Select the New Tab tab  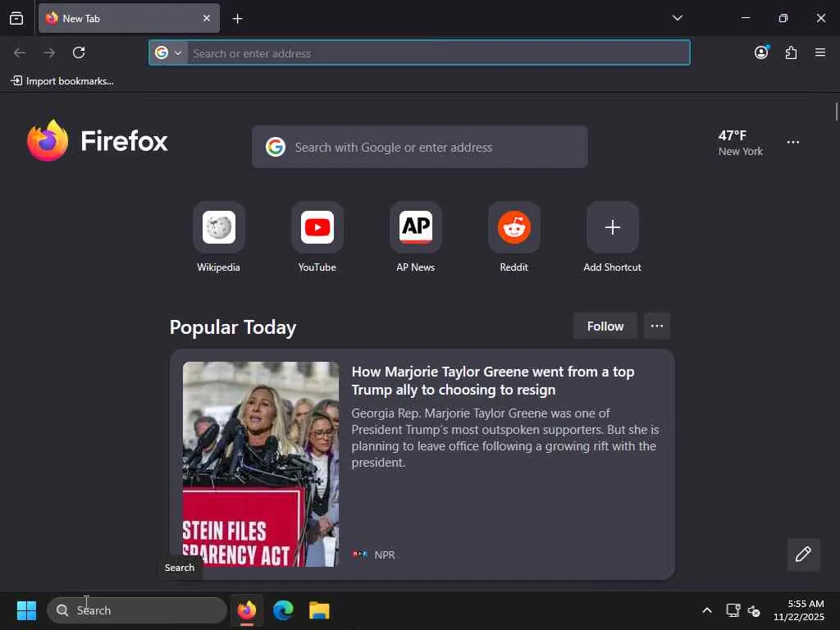click(129, 18)
